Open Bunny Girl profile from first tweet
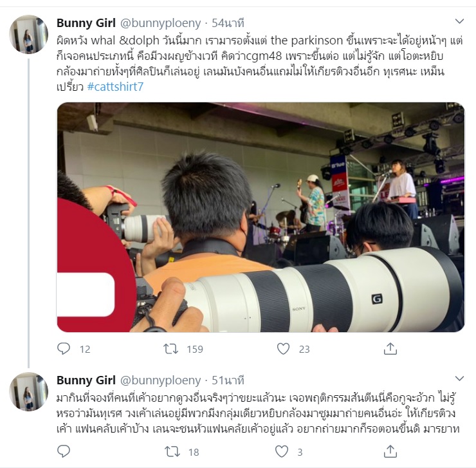This screenshot has width=476, height=468. point(86,23)
